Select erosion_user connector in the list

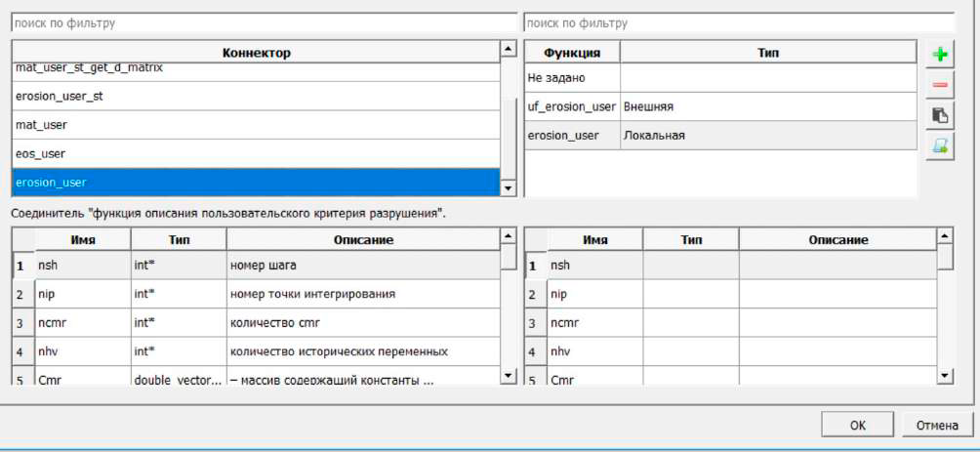[254, 182]
